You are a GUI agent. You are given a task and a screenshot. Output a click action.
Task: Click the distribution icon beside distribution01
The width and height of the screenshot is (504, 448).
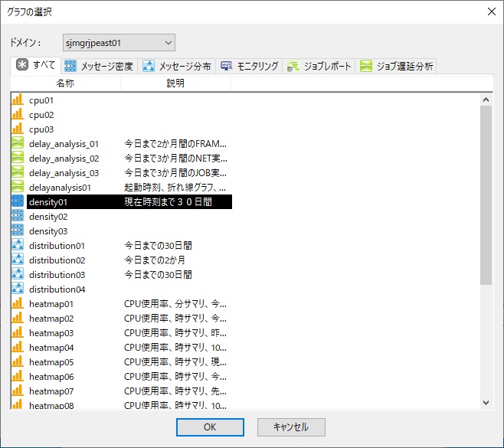pos(18,245)
